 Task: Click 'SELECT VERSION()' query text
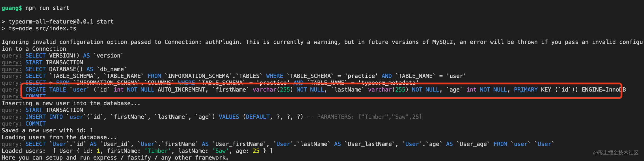click(x=52, y=56)
